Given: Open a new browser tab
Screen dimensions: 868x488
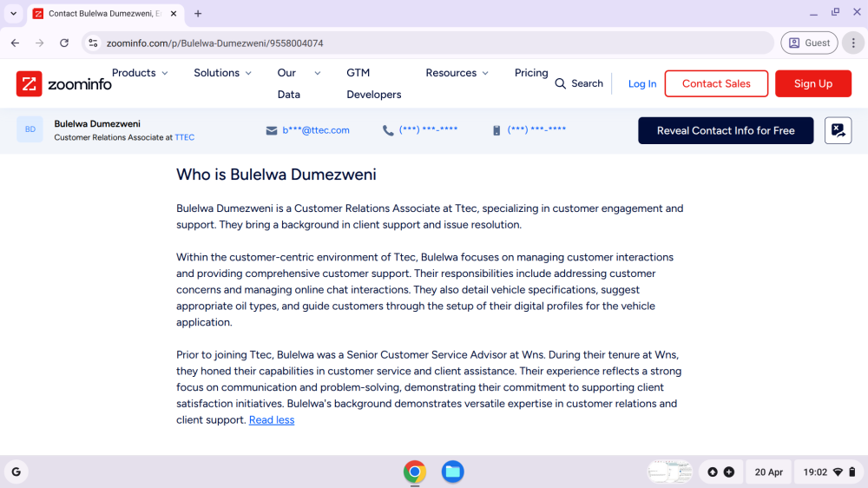Looking at the screenshot, I should [x=198, y=13].
